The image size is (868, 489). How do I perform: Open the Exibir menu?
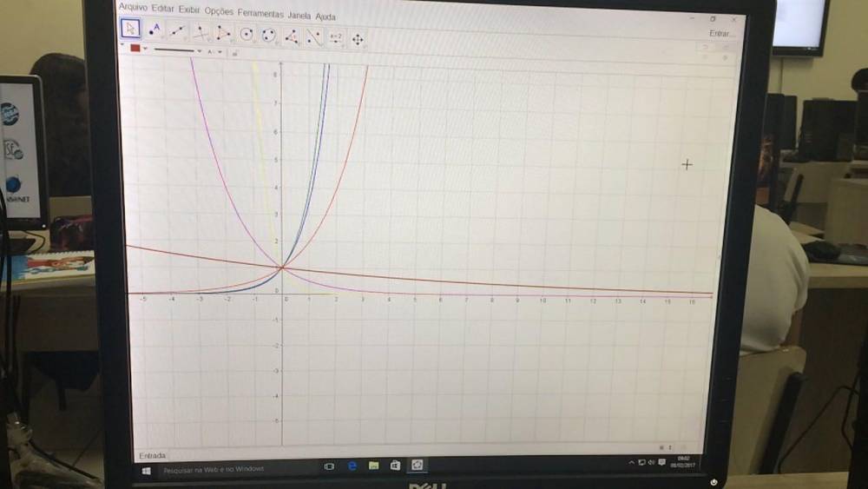189,10
